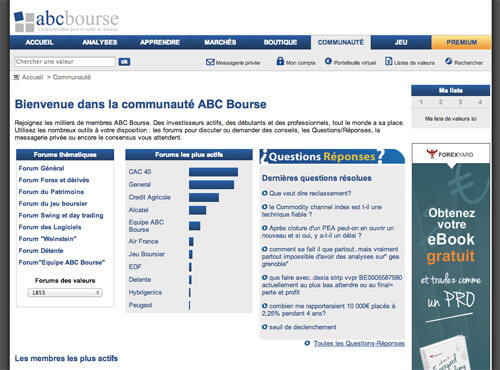The height and width of the screenshot is (370, 500).
Task: Click the Mon compte padlock icon
Action: point(280,61)
